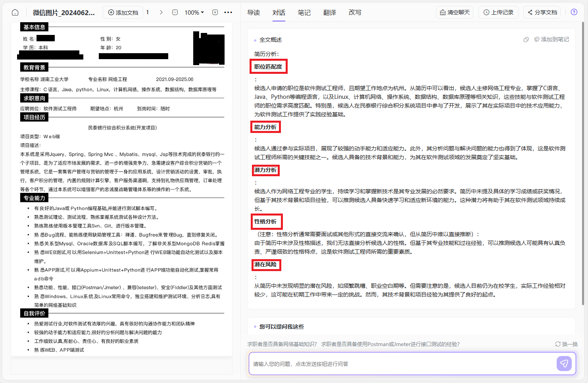Screen dimensions: 588x383
Task: Open the more options ellipsis menu
Action: click(228, 12)
